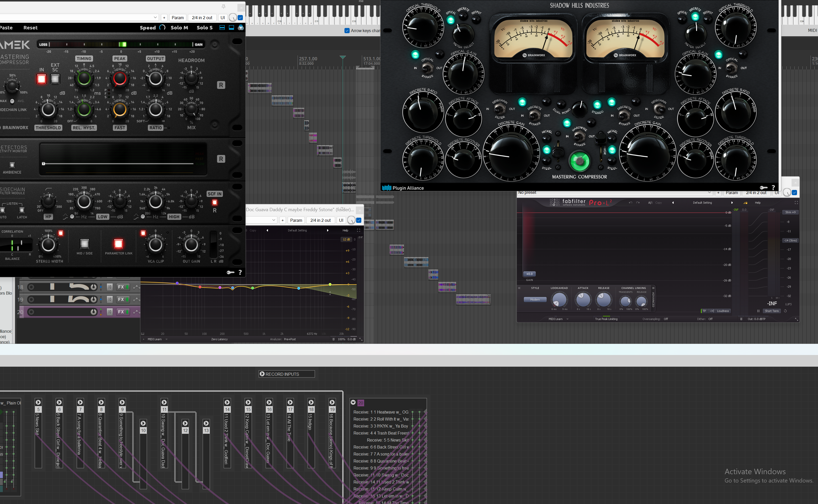Uncheck the AMEK plugin bypass checkbox

click(240, 18)
